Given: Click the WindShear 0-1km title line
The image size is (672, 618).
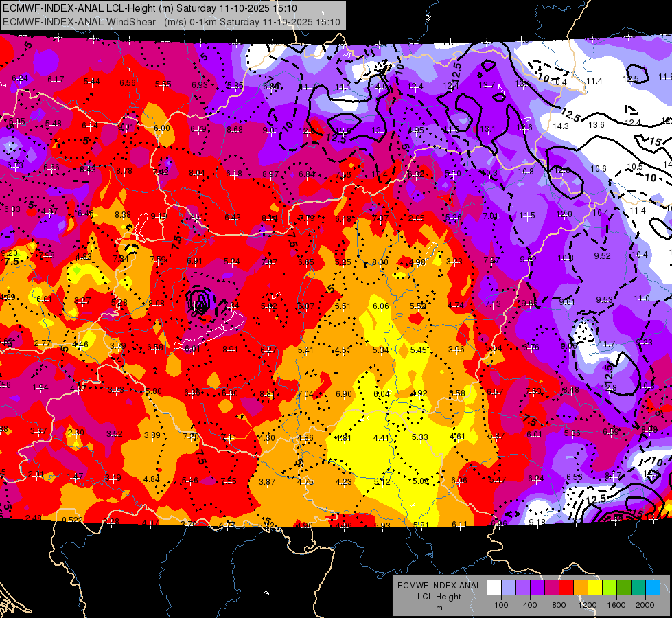Looking at the screenshot, I should click(172, 22).
